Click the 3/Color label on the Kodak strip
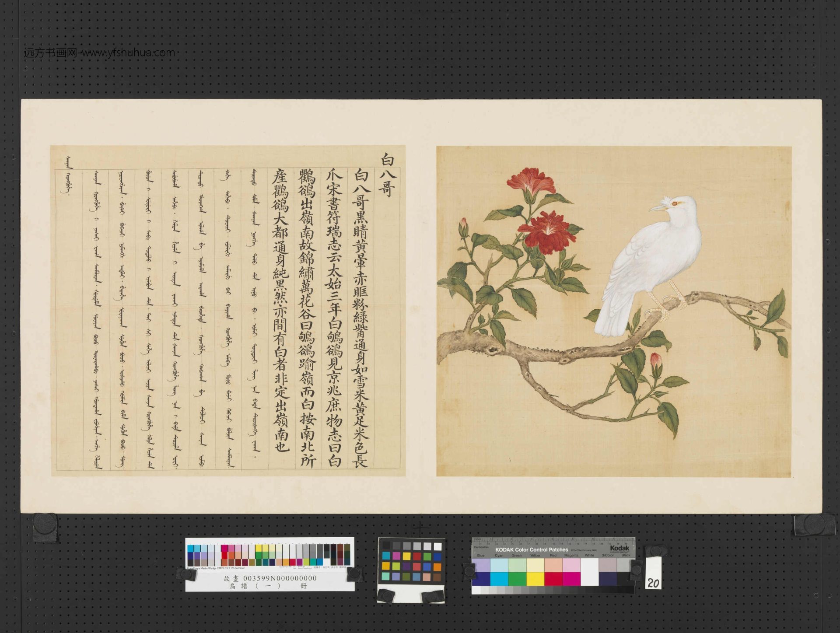 click(608, 555)
